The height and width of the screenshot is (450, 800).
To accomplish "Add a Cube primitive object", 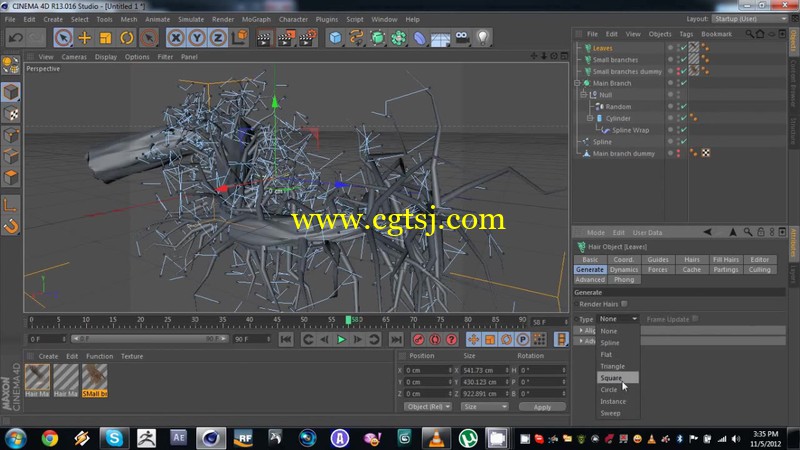I will pos(335,38).
